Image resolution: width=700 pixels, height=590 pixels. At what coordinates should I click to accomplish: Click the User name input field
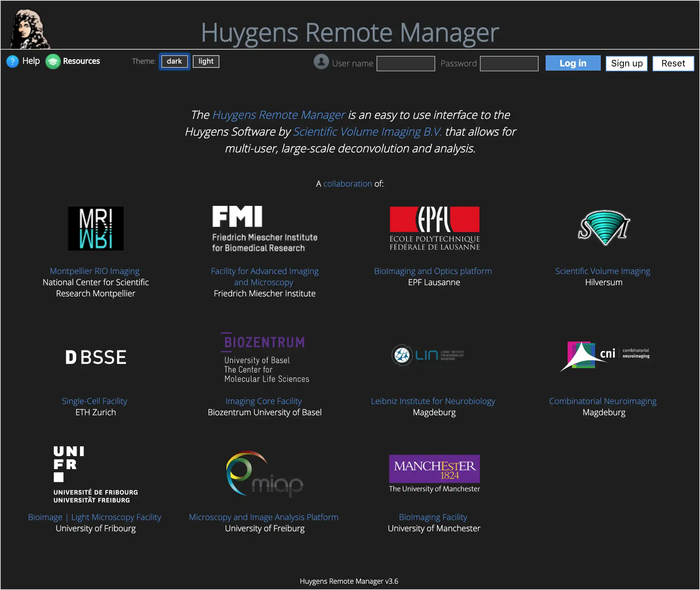406,63
